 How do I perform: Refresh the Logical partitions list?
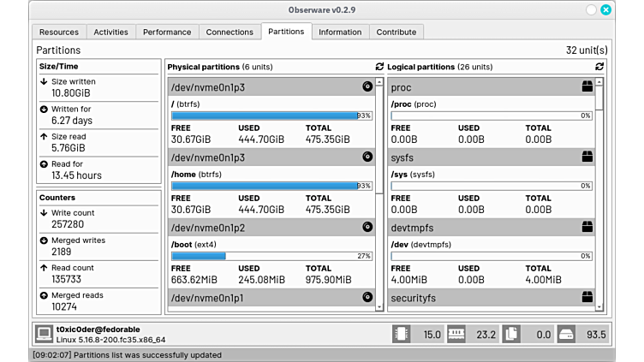tap(599, 67)
